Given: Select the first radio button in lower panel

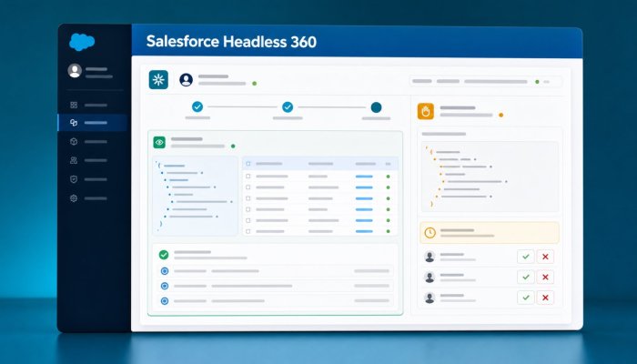Looking at the screenshot, I should coord(165,271).
